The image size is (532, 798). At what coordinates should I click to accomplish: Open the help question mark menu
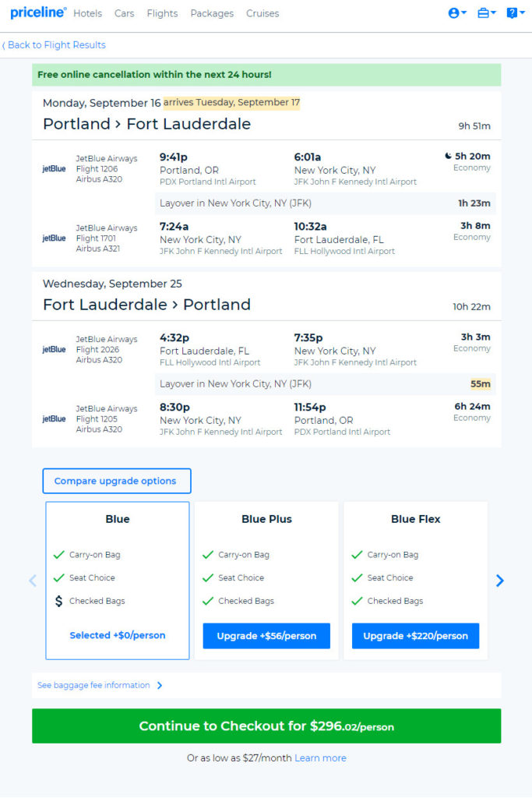point(516,13)
